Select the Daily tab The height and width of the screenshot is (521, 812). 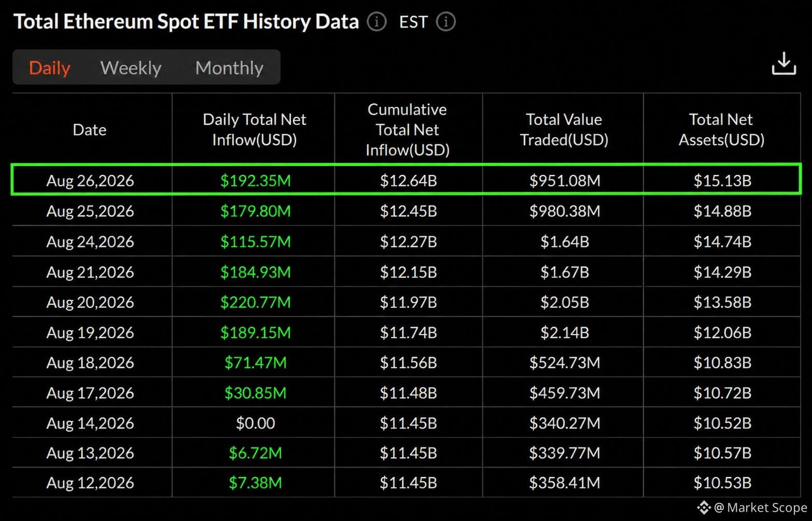point(49,67)
